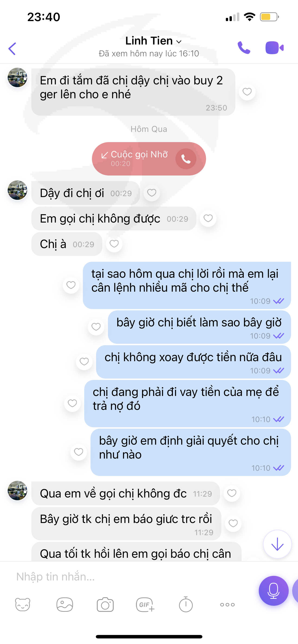
Task: Open the photo gallery icon
Action: [x=65, y=605]
